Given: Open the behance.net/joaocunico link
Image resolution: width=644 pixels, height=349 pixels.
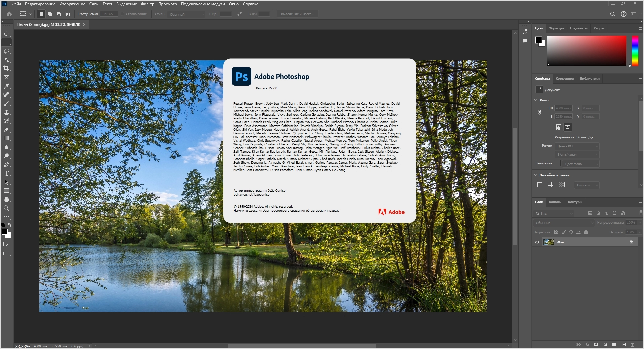Looking at the screenshot, I should point(252,195).
